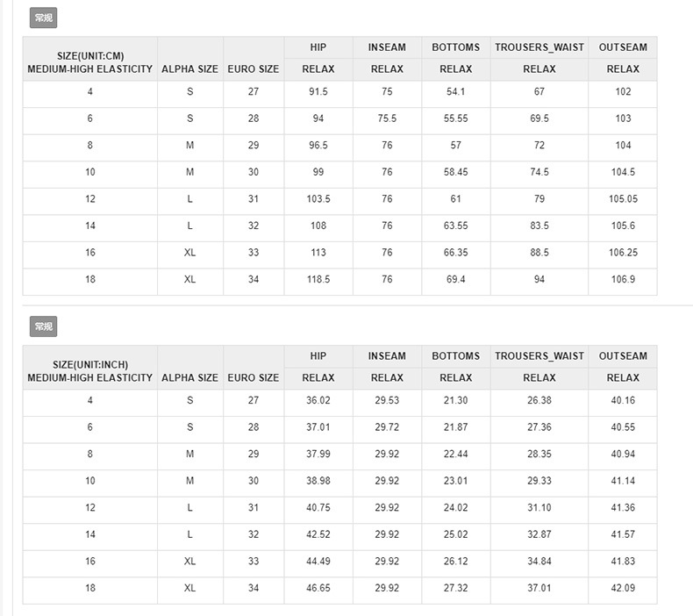Click TROUSERS_WAIST header in the CM table
The width and height of the screenshot is (693, 616).
click(x=539, y=47)
